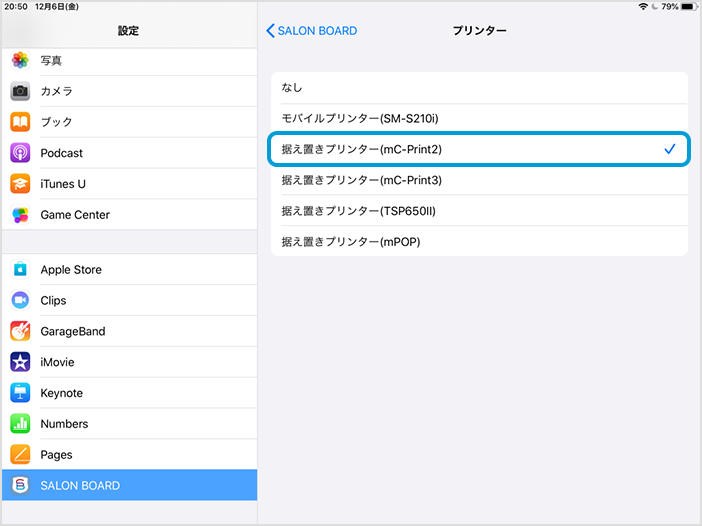Image resolution: width=702 pixels, height=526 pixels.
Task: Select the なし printer option
Action: click(x=479, y=88)
